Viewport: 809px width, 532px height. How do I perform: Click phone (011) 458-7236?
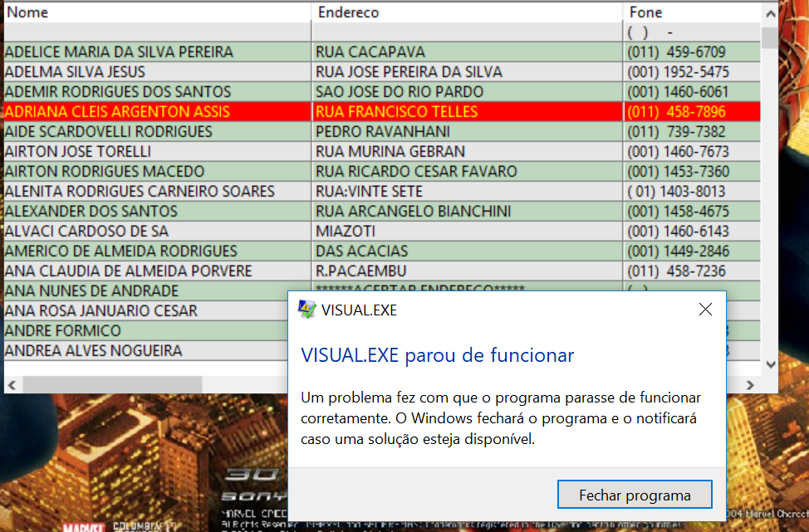click(676, 271)
